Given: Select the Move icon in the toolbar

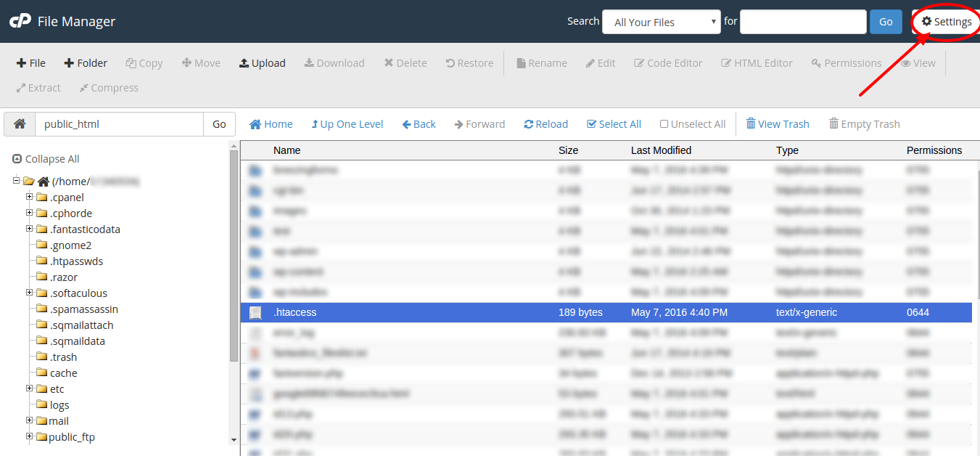Looking at the screenshot, I should [x=200, y=63].
